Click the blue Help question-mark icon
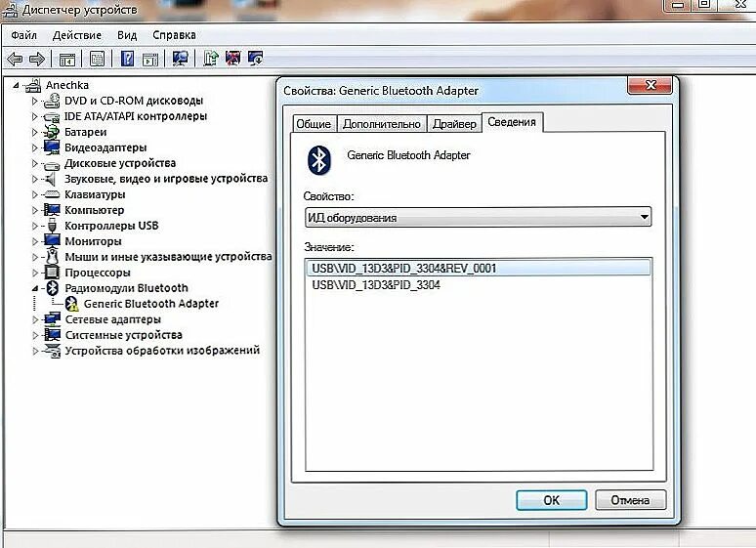The image size is (756, 548). [127, 59]
